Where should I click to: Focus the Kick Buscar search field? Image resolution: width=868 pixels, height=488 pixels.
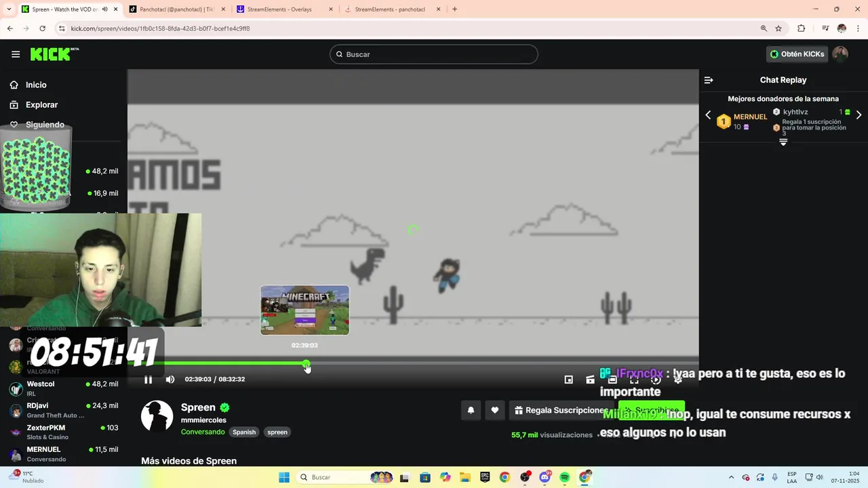(x=434, y=54)
